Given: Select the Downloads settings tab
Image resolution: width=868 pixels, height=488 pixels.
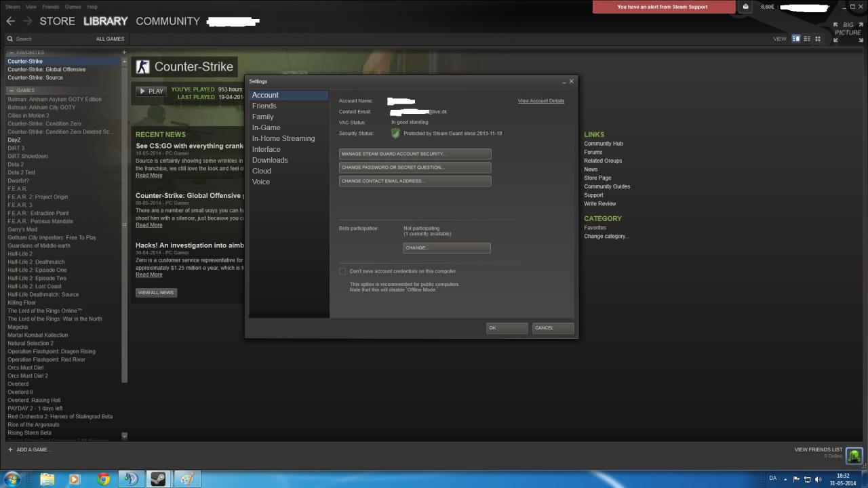Looking at the screenshot, I should pos(270,160).
